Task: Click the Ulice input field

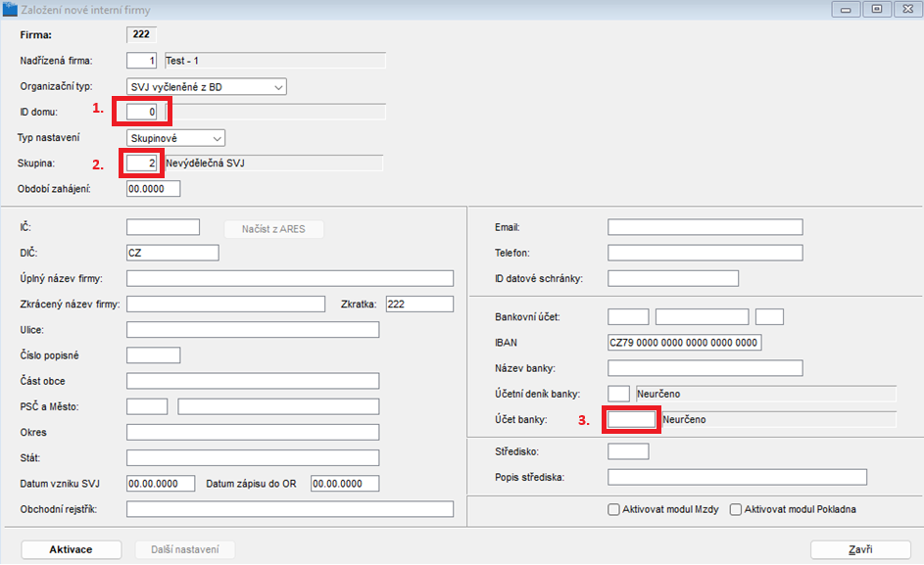Action: point(253,329)
